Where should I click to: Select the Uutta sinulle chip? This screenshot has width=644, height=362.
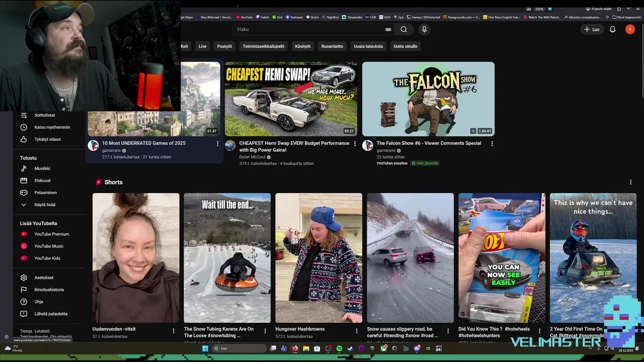pos(405,46)
